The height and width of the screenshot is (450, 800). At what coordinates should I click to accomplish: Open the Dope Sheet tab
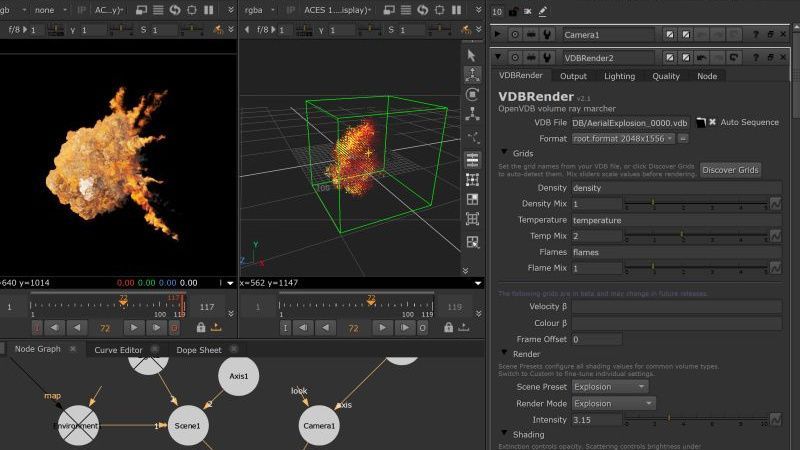[198, 350]
